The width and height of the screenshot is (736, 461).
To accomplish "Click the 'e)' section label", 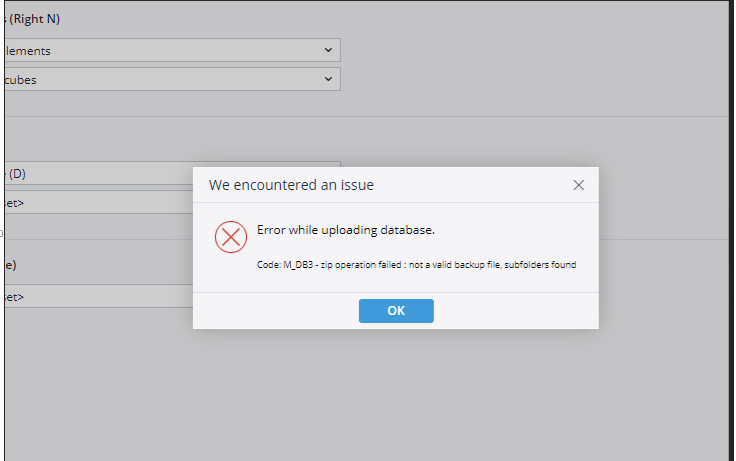I will (10, 265).
